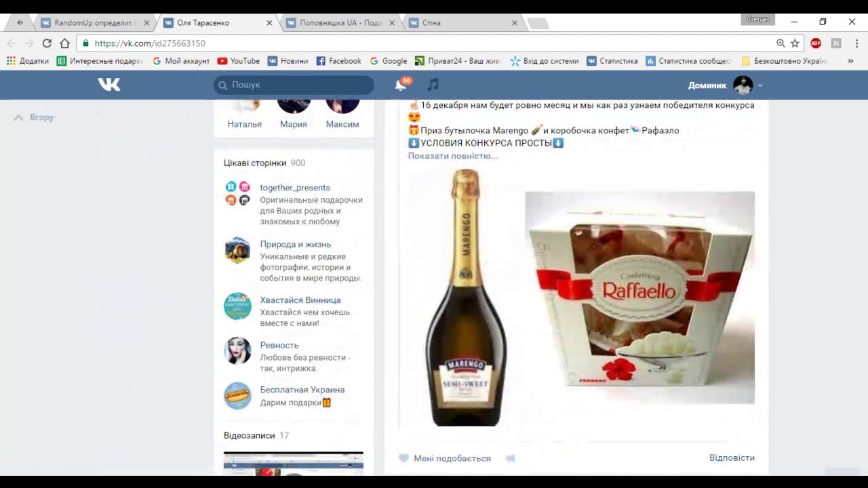The height and width of the screenshot is (488, 868).
Task: Open the browser home page
Action: click(64, 43)
